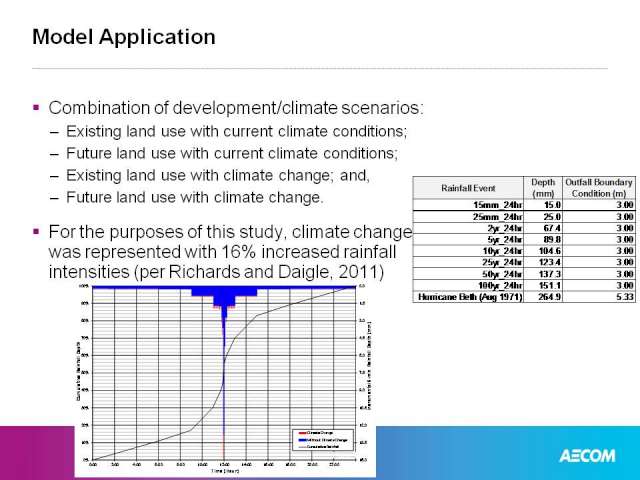Click gray 'Cumulative Rainfall' legend line
Viewport: 640px width, 480px height.
(x=302, y=447)
